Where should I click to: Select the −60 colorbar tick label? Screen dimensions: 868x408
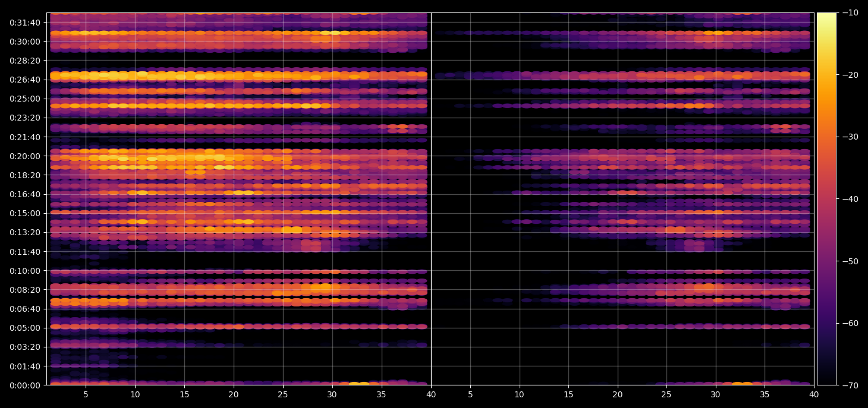[849, 323]
